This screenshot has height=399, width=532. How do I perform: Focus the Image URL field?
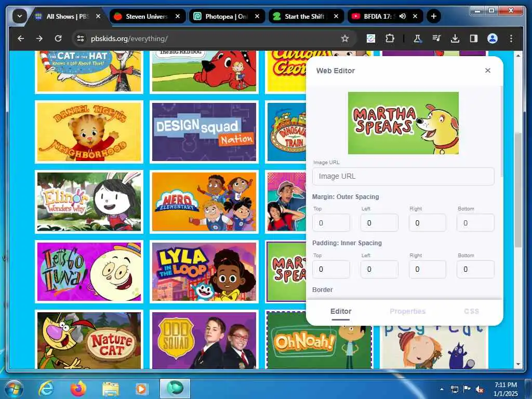pyautogui.click(x=403, y=176)
